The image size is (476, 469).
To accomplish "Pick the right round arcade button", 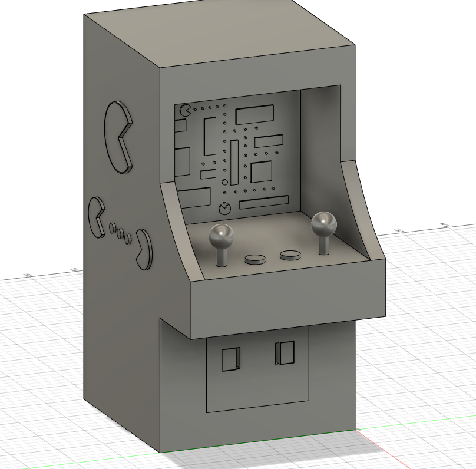I will tap(290, 255).
